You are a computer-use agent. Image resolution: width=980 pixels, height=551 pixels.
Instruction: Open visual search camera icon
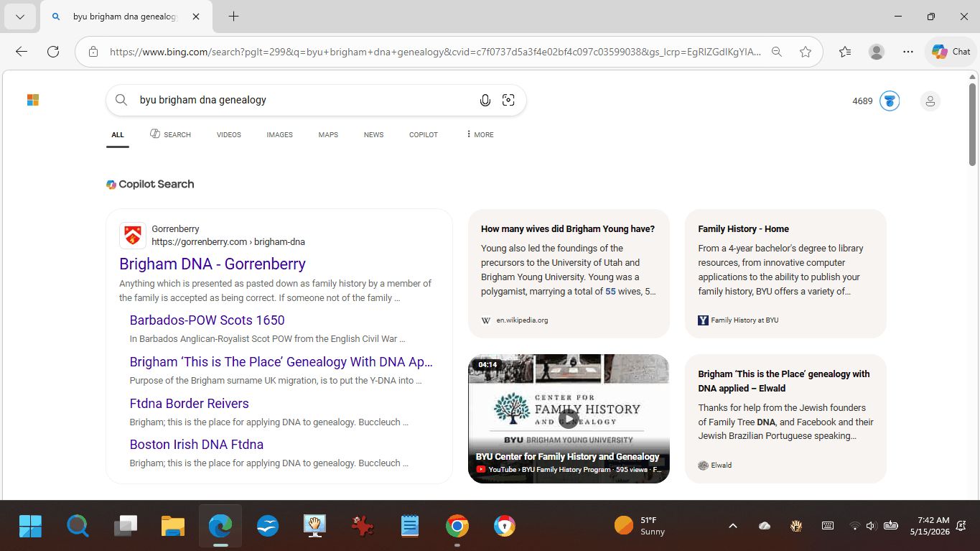point(508,101)
